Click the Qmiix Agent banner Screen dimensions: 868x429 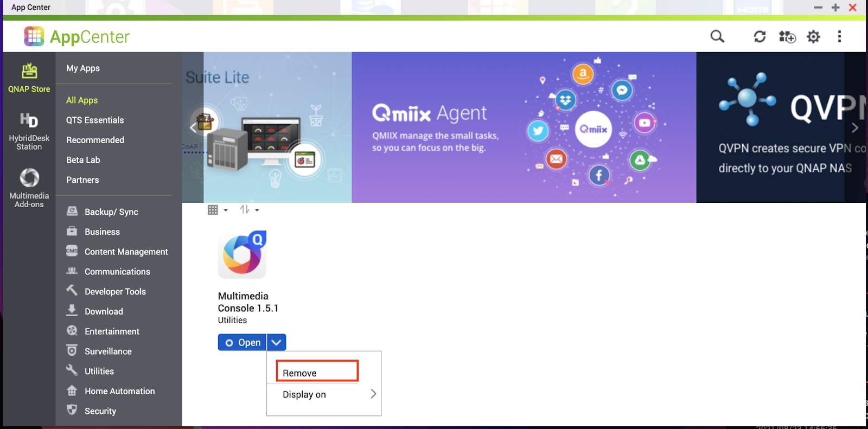click(524, 127)
